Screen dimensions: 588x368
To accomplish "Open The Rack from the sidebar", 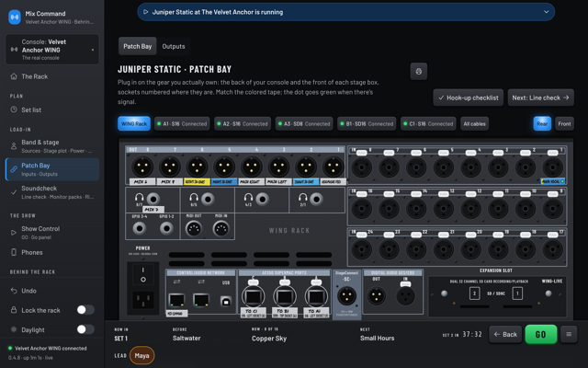I will click(52, 76).
